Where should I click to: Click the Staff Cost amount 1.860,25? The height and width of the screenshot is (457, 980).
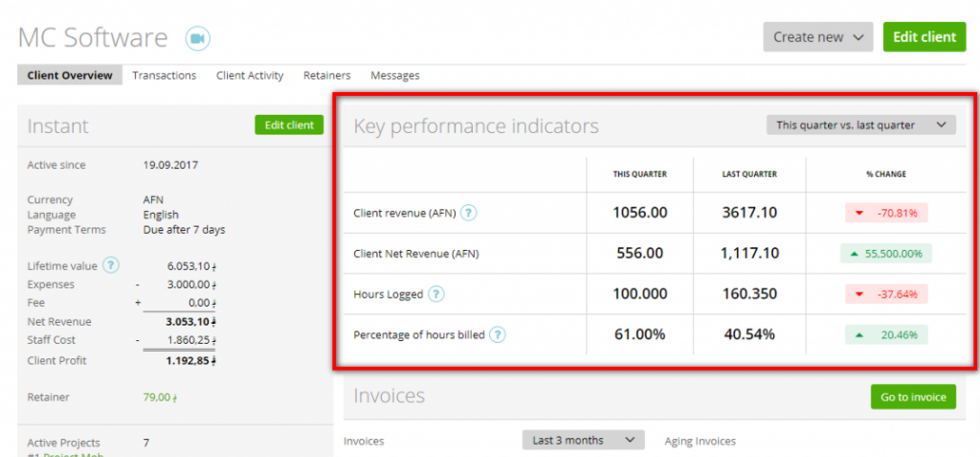coord(191,340)
